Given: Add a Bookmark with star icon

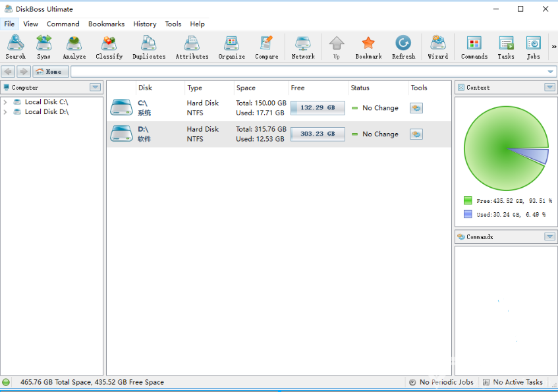Looking at the screenshot, I should click(368, 47).
